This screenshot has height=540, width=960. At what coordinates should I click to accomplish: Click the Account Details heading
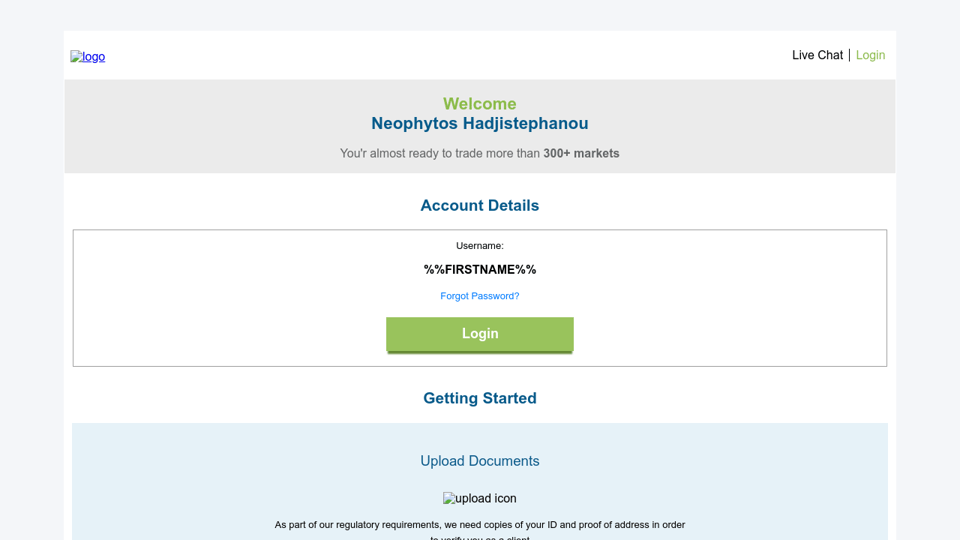480,206
